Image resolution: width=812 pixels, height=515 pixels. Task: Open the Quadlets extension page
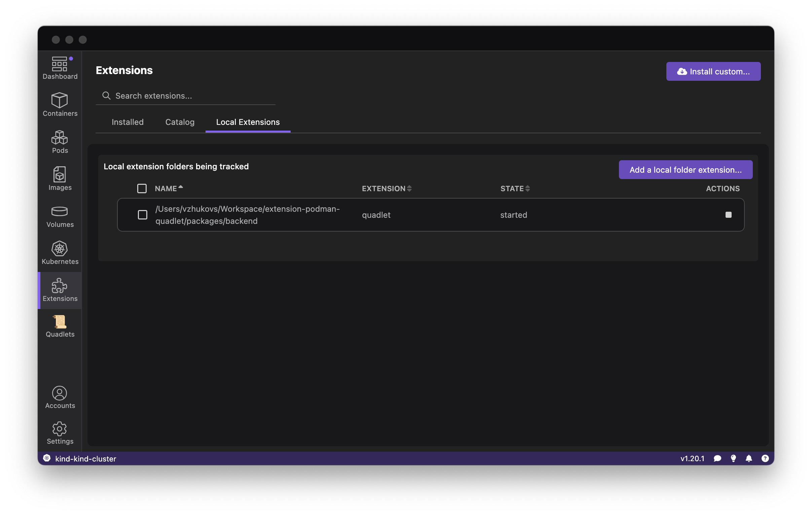coord(60,326)
